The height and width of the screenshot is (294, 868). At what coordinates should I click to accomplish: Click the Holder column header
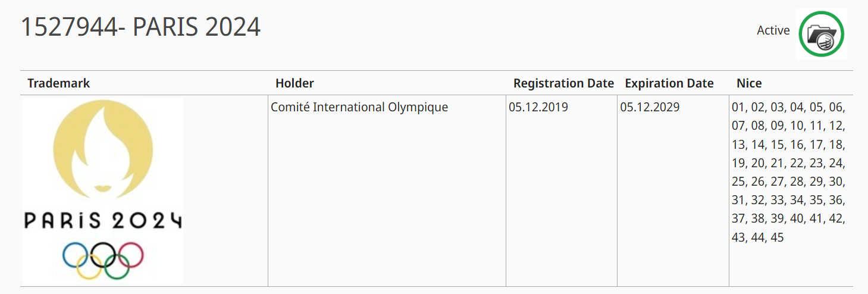coord(294,83)
